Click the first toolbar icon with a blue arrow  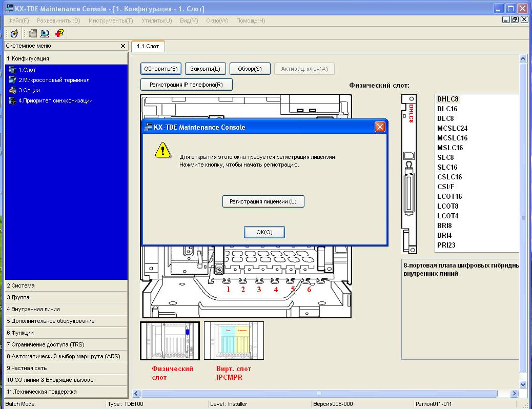coord(14,33)
